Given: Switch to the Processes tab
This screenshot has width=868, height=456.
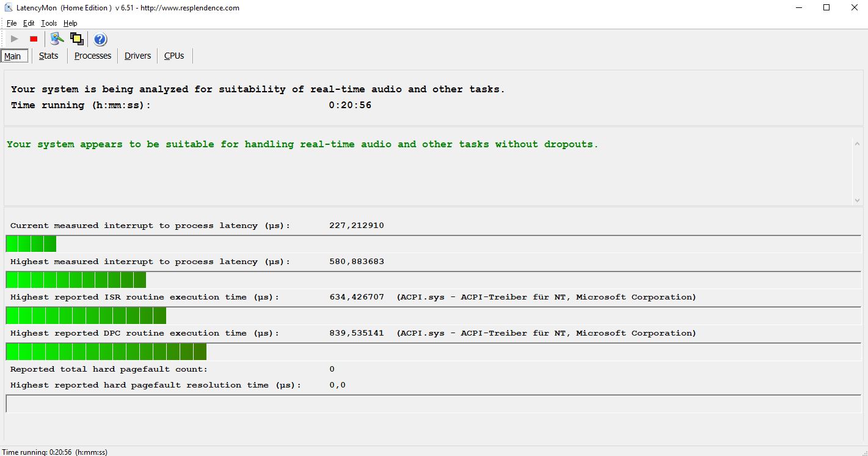Looking at the screenshot, I should pos(93,56).
